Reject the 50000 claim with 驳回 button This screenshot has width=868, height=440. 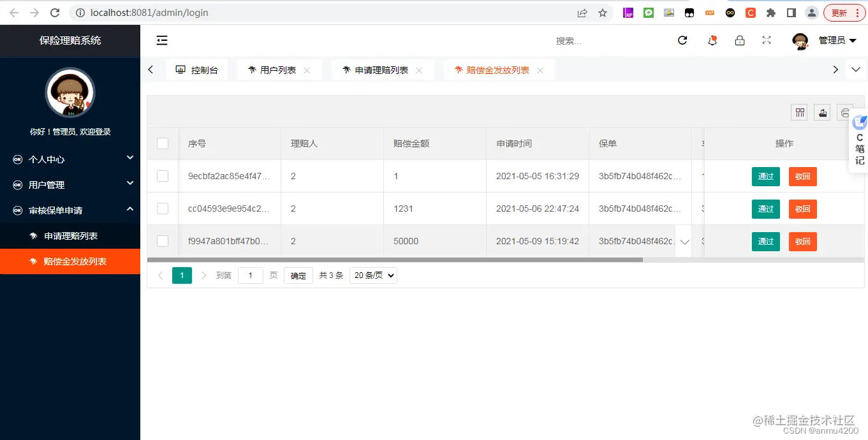pyautogui.click(x=802, y=242)
